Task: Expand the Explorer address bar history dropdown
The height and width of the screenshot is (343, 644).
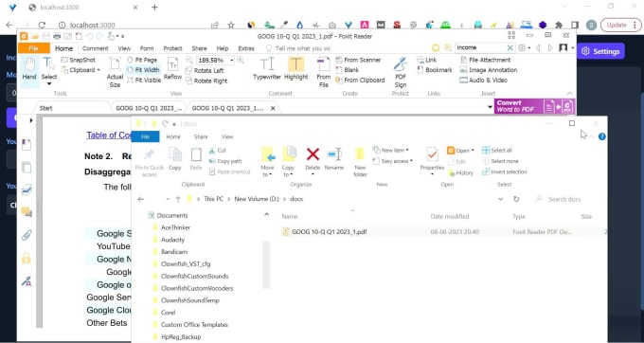Action: point(500,199)
